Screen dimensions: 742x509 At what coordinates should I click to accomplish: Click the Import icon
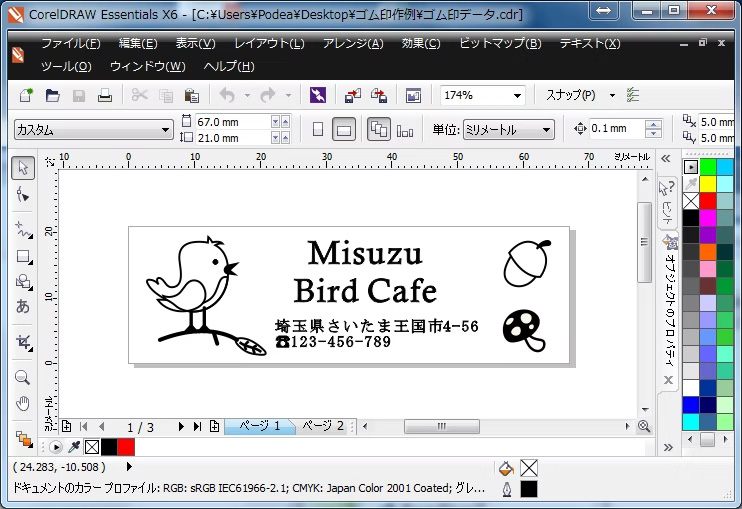pos(353,95)
